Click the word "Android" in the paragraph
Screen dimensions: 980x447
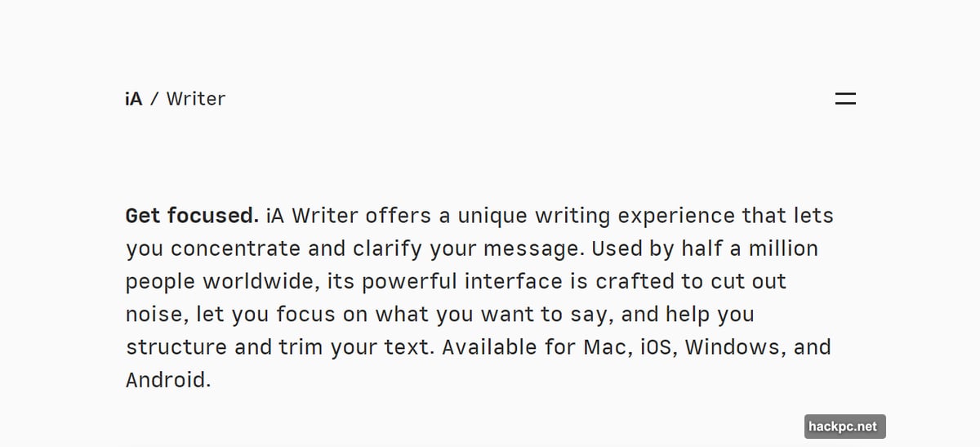click(x=166, y=380)
